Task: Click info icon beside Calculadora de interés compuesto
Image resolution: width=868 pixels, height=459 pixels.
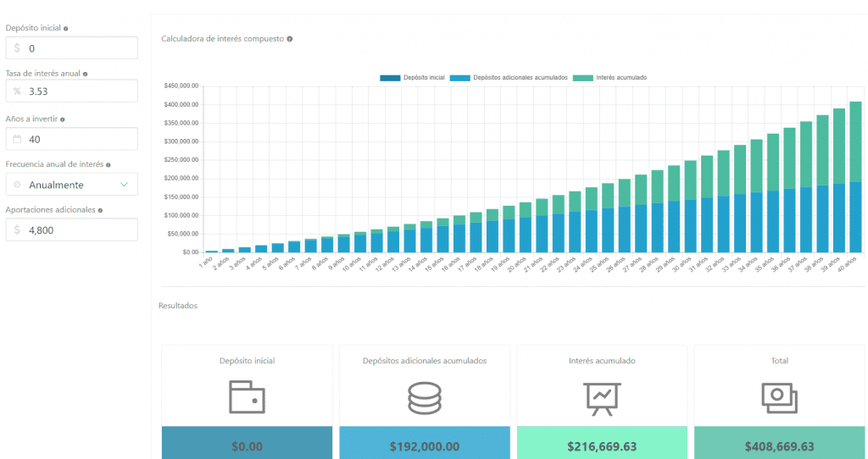Action: tap(290, 38)
